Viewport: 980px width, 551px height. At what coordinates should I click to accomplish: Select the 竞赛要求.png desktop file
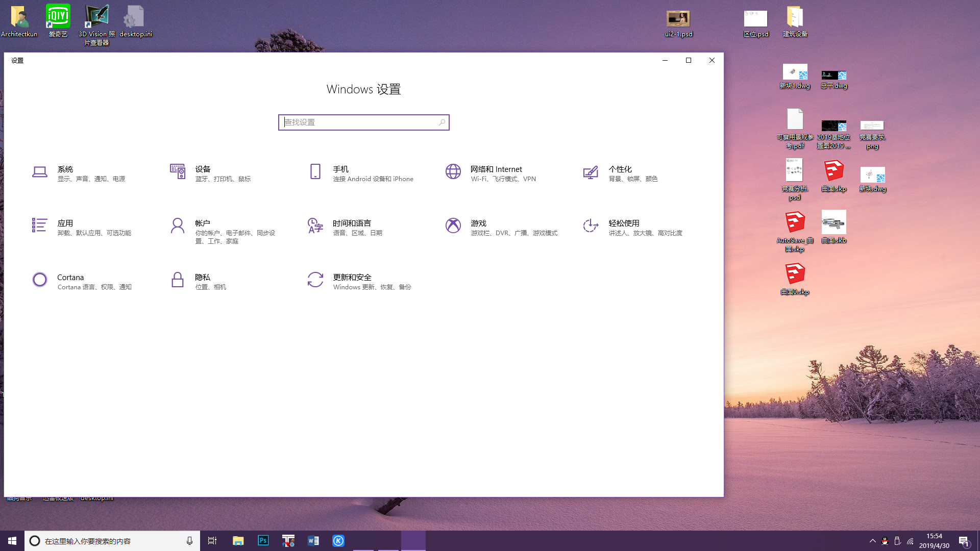[x=872, y=135]
